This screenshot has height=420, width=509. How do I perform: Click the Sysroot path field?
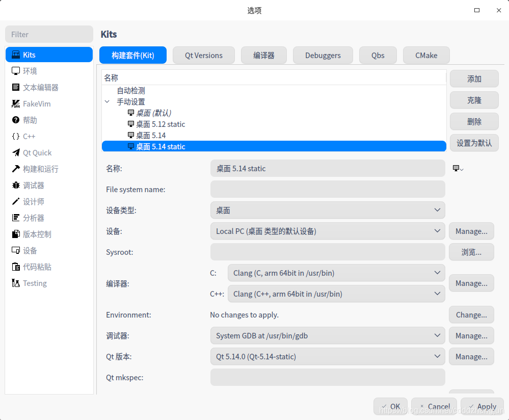pyautogui.click(x=328, y=252)
